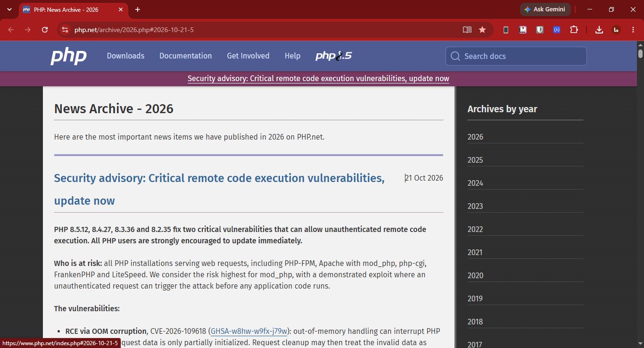
Task: Click the PHP 8.5 release logo
Action: 334,56
